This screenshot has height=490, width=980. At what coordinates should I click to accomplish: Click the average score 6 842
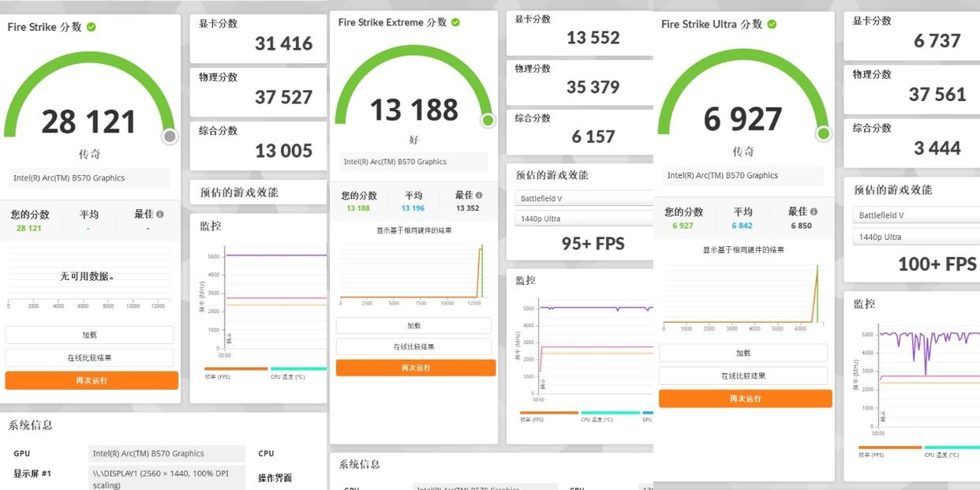tap(742, 226)
